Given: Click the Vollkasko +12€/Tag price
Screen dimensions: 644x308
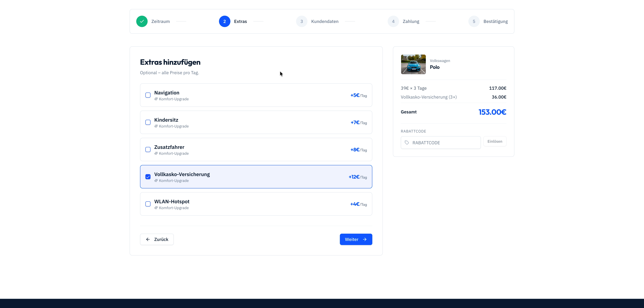Looking at the screenshot, I should (358, 177).
